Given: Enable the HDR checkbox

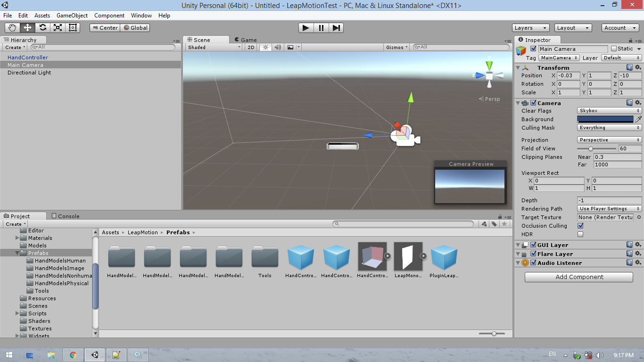Looking at the screenshot, I should [x=580, y=234].
